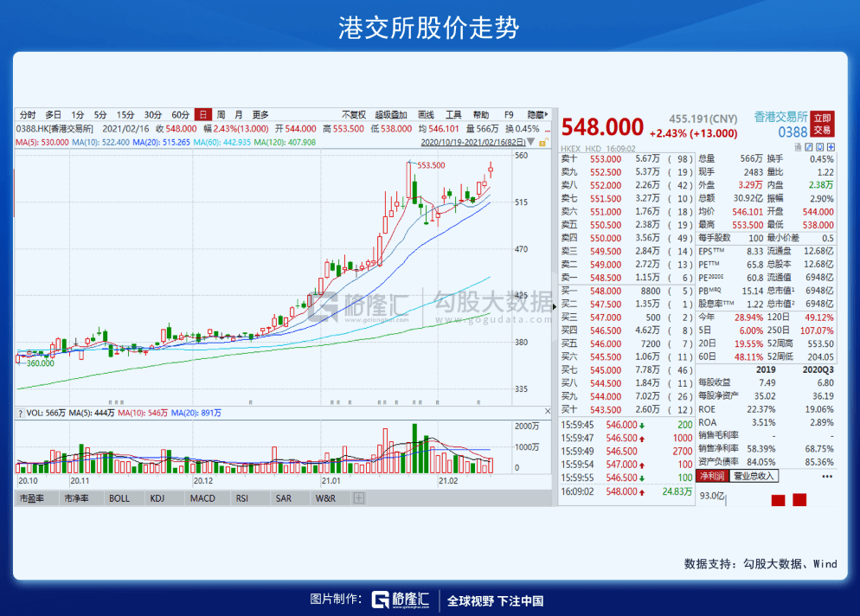Switch to the 月 monthly tab
This screenshot has width=860, height=616.
tap(239, 115)
